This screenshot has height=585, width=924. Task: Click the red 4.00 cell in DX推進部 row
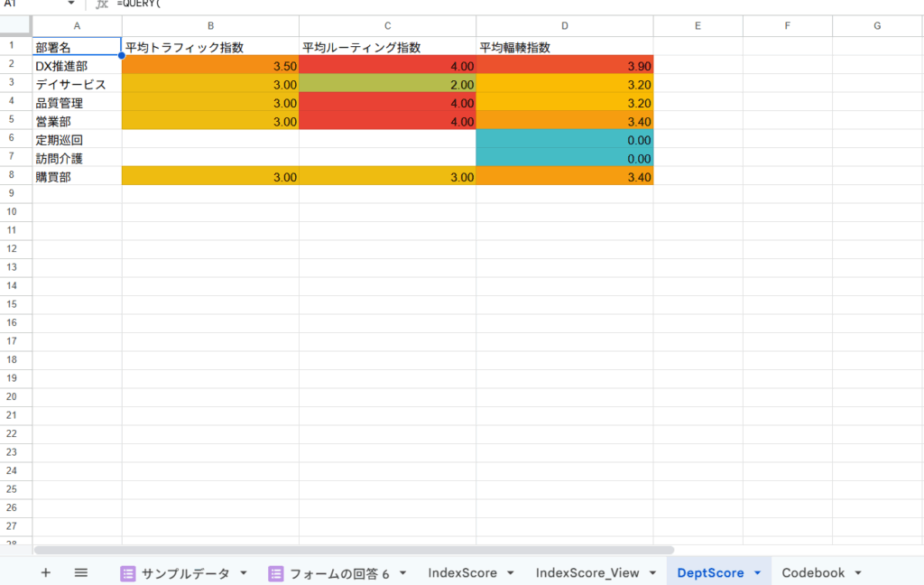(x=388, y=65)
